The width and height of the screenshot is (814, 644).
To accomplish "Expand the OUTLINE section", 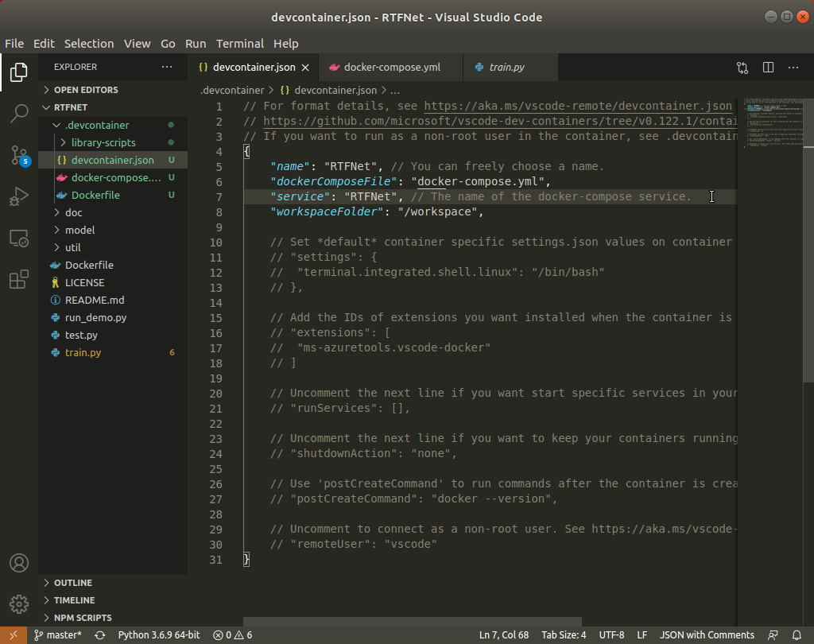I will point(113,583).
